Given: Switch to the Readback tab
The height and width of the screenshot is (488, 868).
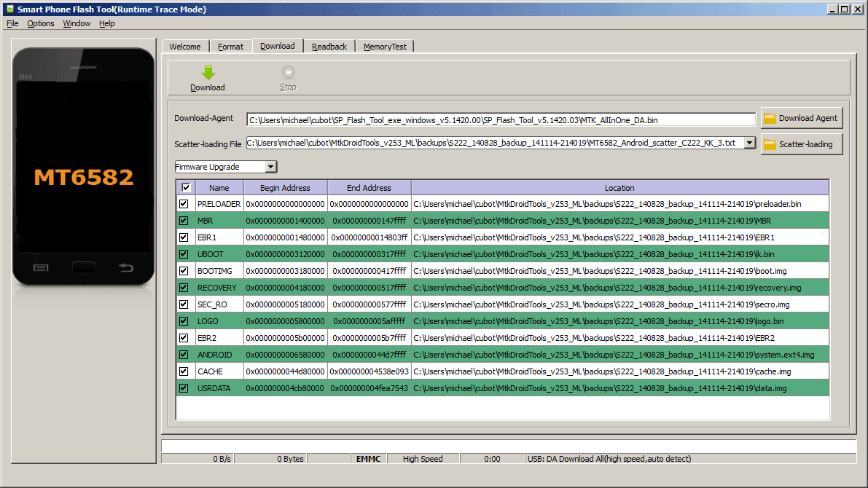Looking at the screenshot, I should coord(329,47).
